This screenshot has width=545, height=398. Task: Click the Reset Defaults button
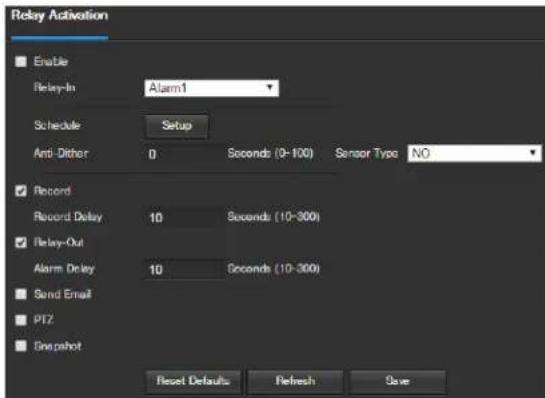[x=193, y=381]
